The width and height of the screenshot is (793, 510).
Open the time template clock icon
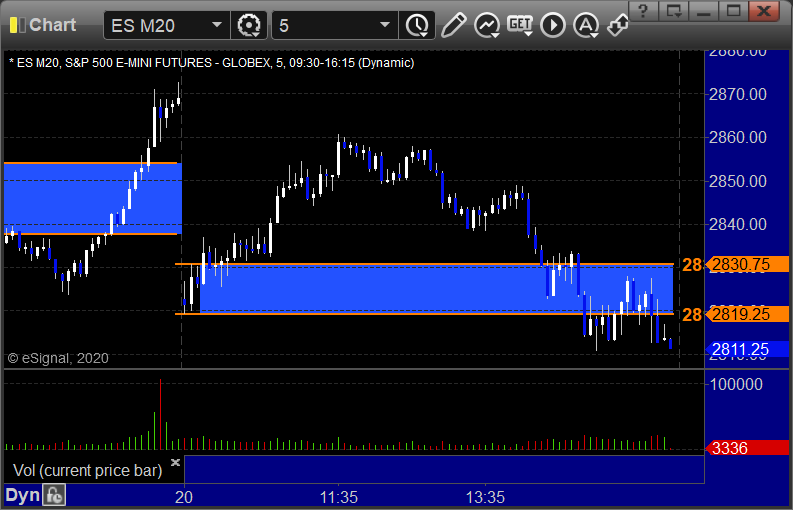417,25
